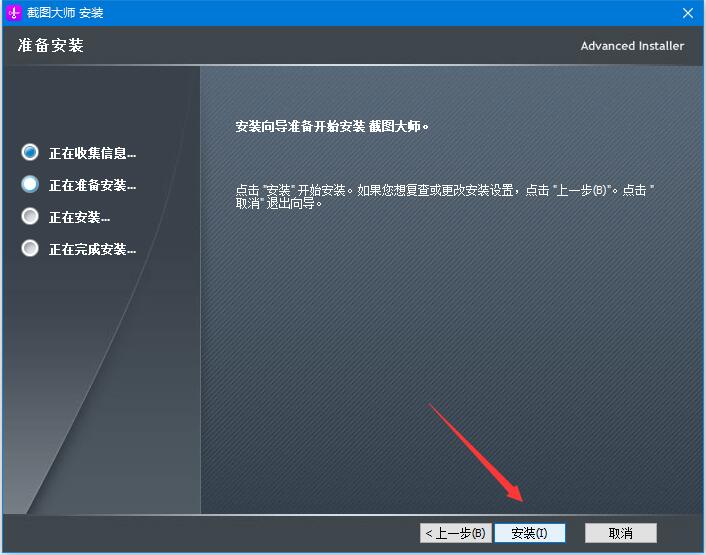
Task: Click the 截图大师 安装 title bar text
Action: [x=65, y=13]
